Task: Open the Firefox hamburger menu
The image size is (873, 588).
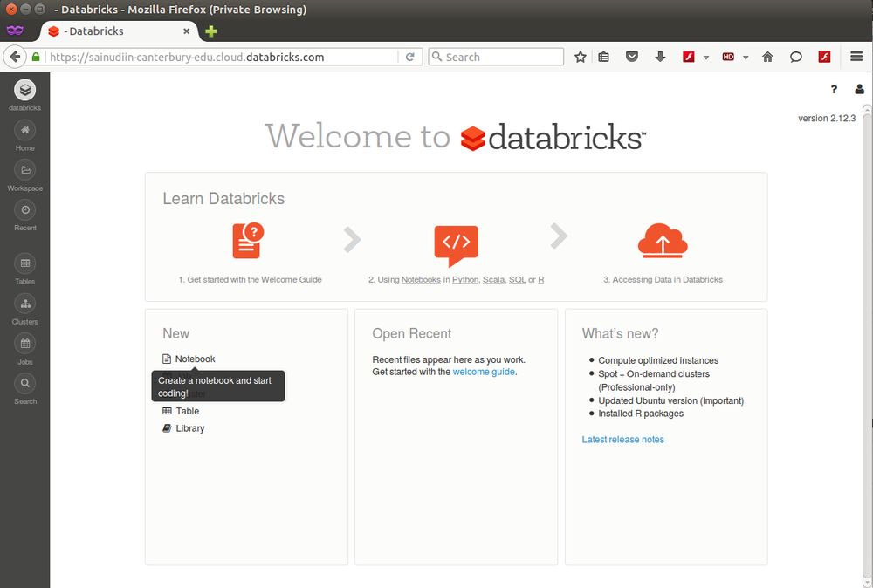Action: pyautogui.click(x=857, y=57)
